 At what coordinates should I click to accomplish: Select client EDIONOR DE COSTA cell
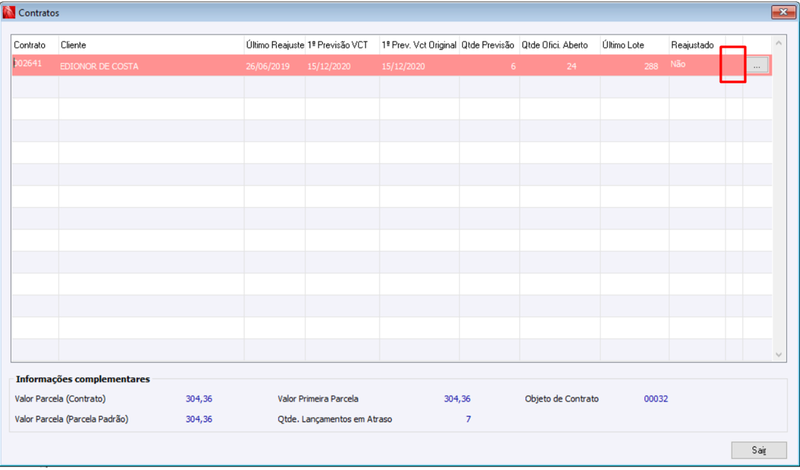(x=151, y=66)
